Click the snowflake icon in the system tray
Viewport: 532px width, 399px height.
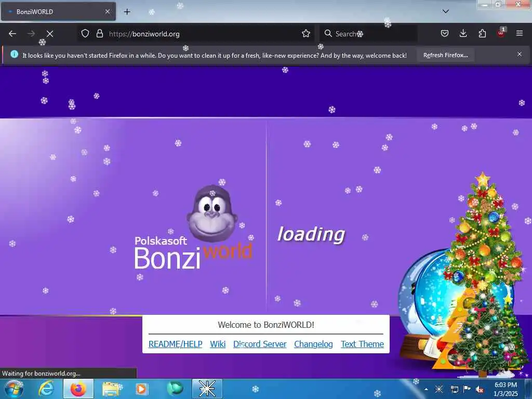[x=440, y=389]
